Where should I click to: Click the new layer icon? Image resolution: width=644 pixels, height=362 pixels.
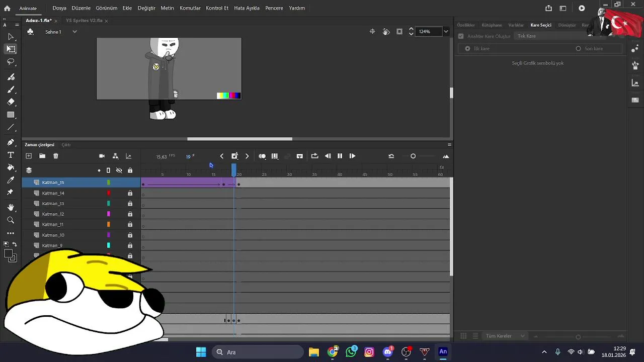pos(29,156)
